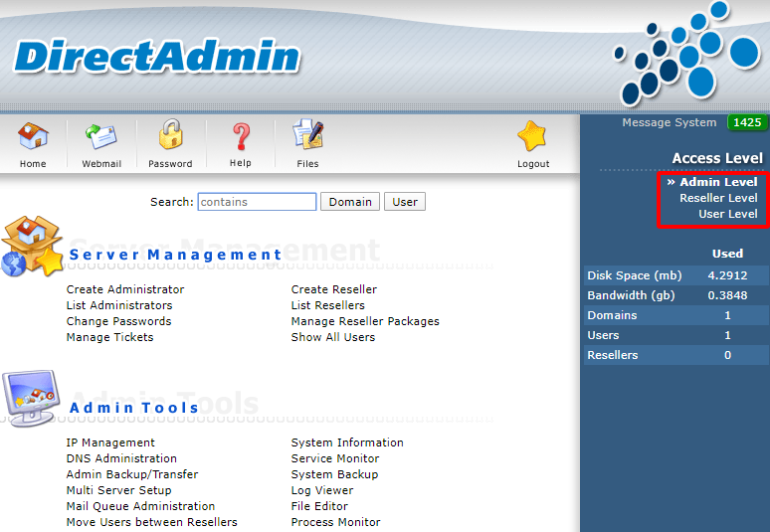770x532 pixels.
Task: Switch to Reseller Level access
Action: pos(718,198)
